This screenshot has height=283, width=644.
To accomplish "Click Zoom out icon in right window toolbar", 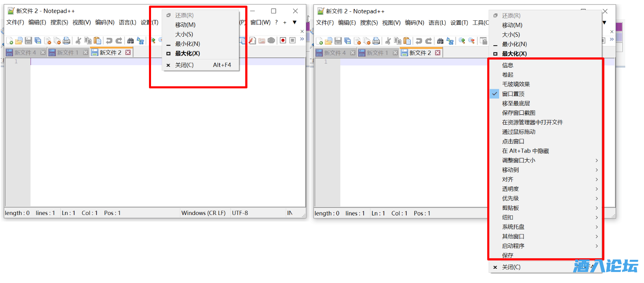I will [x=471, y=41].
